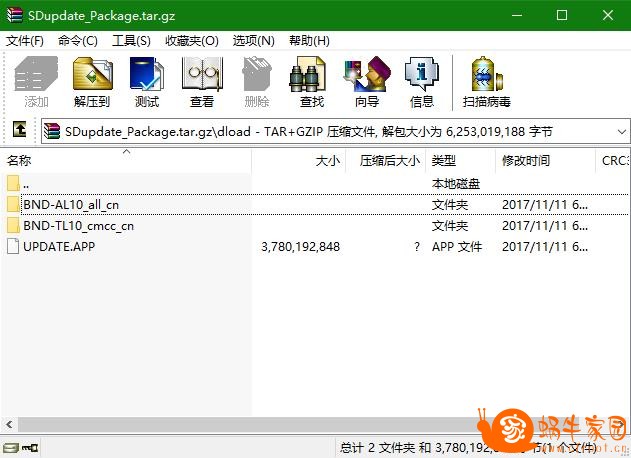Close the SDupdate_Package.tar.gz window
Screen dimensions: 631x458
[608, 15]
